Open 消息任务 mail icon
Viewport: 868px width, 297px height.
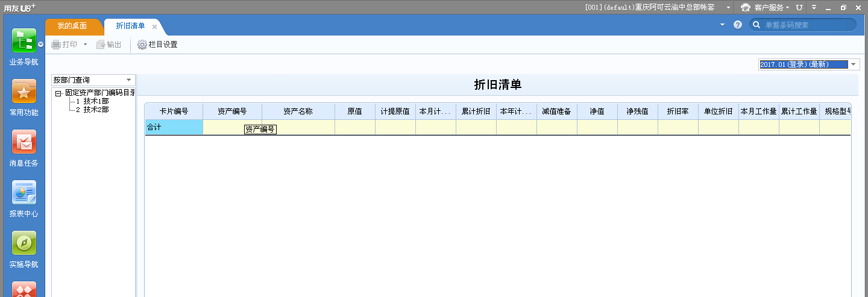coord(24,142)
